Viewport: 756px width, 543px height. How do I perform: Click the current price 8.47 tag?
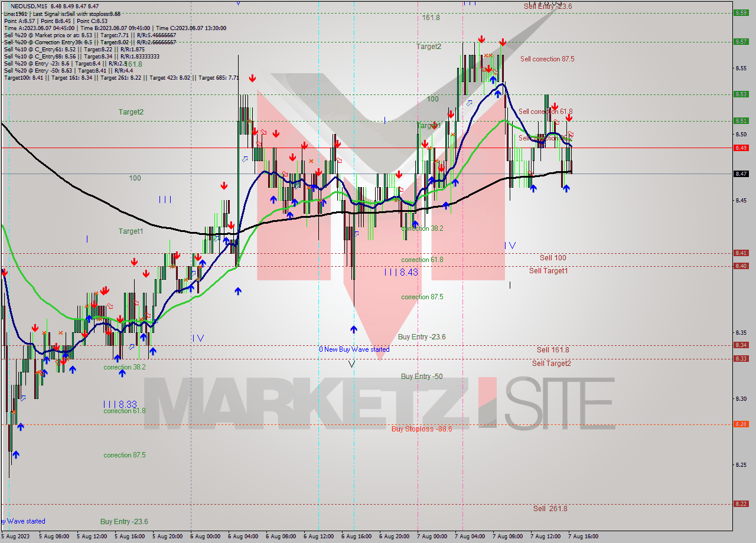[741, 174]
